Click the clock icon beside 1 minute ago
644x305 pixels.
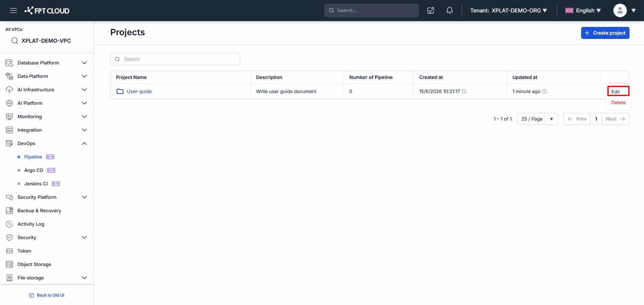pyautogui.click(x=544, y=91)
